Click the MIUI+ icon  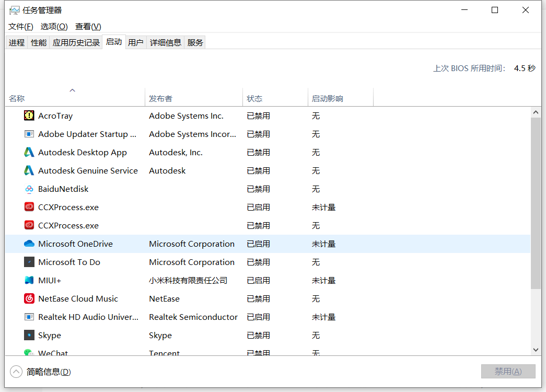pos(29,280)
